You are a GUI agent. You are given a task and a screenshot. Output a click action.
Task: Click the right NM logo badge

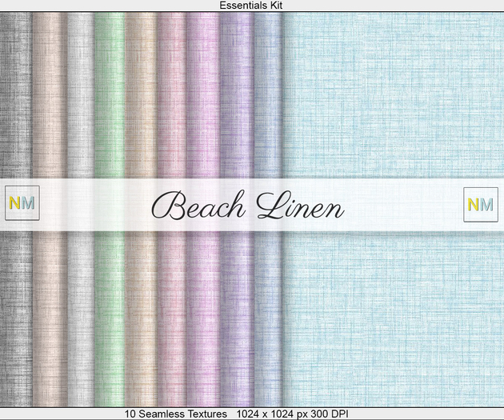pyautogui.click(x=481, y=205)
